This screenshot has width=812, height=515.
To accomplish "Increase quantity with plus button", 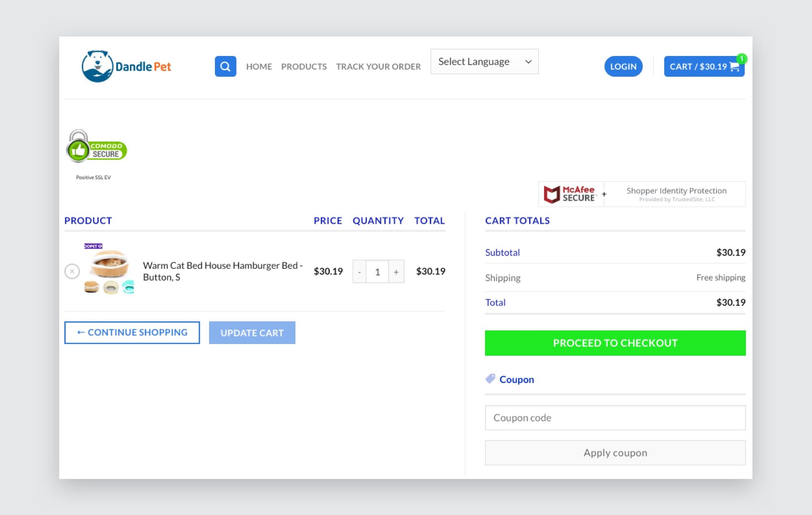I will (x=396, y=272).
